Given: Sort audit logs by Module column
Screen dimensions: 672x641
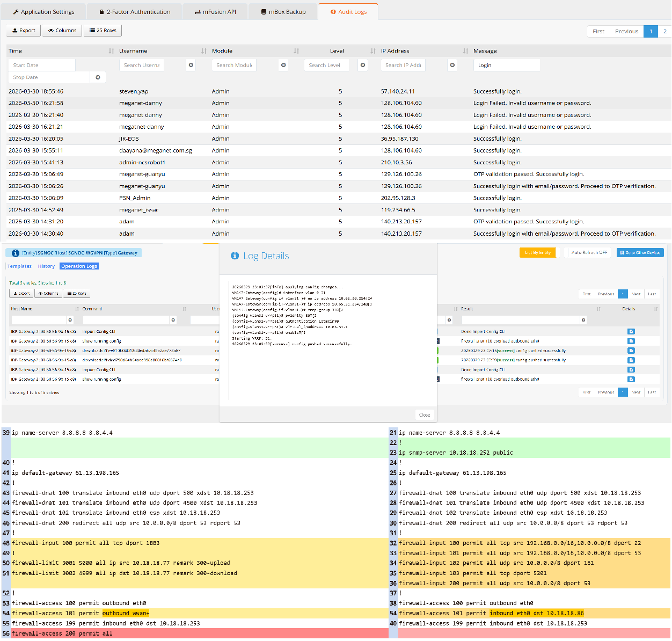Looking at the screenshot, I should tap(296, 51).
